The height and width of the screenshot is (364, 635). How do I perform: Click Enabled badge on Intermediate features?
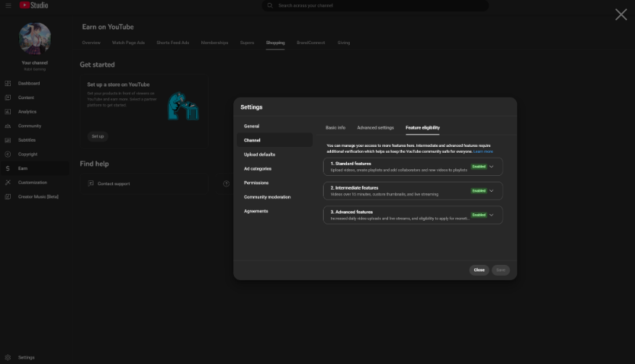479,191
